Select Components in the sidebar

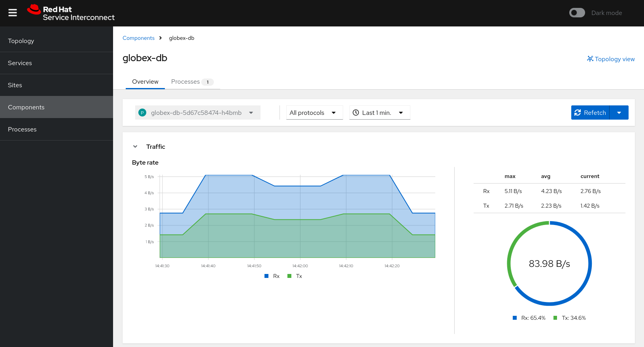tap(57, 107)
